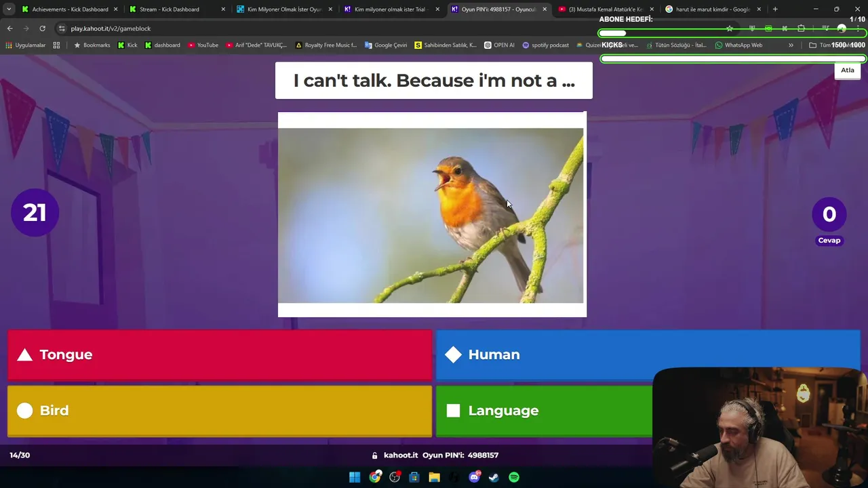Click the Atla skip button
Image resolution: width=868 pixels, height=488 pixels.
pos(848,70)
